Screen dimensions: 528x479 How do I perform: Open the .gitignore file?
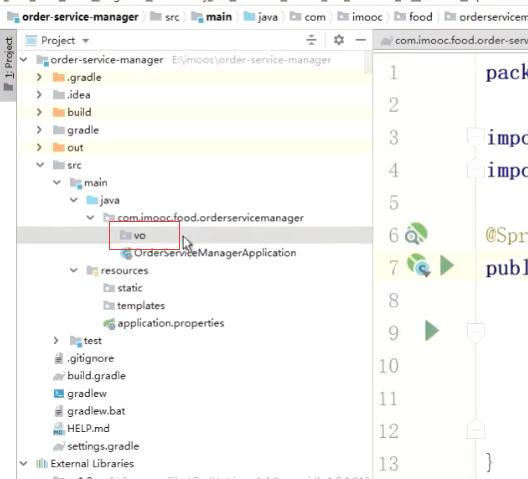click(x=90, y=358)
